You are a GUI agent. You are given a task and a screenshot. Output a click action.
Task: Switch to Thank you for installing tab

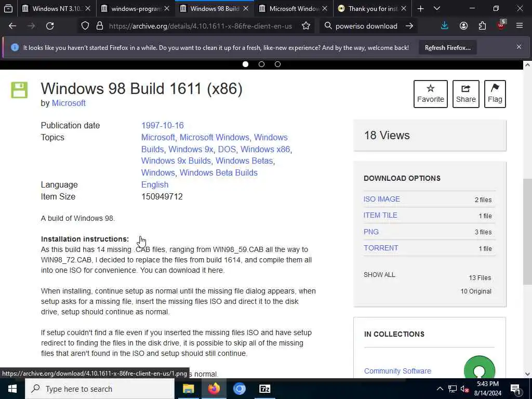373,8
